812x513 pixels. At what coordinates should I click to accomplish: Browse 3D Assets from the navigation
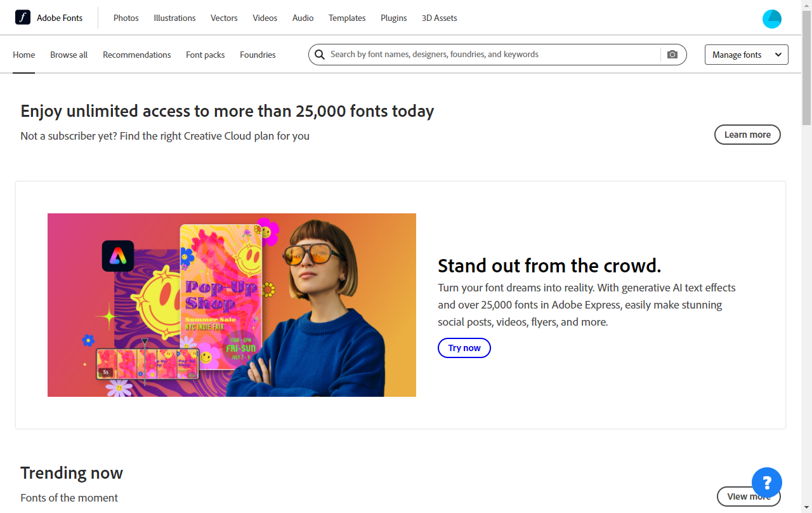click(x=439, y=18)
